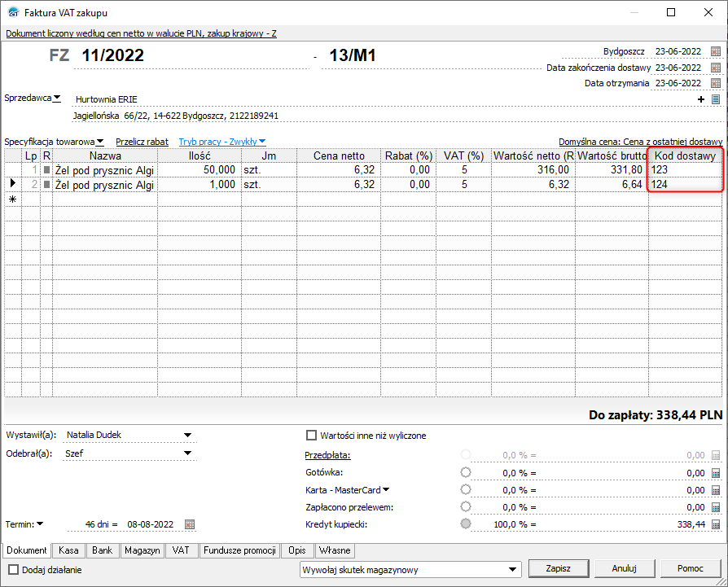Click the R marker icon in row 2
Screen dimensions: 728x587
pos(46,185)
